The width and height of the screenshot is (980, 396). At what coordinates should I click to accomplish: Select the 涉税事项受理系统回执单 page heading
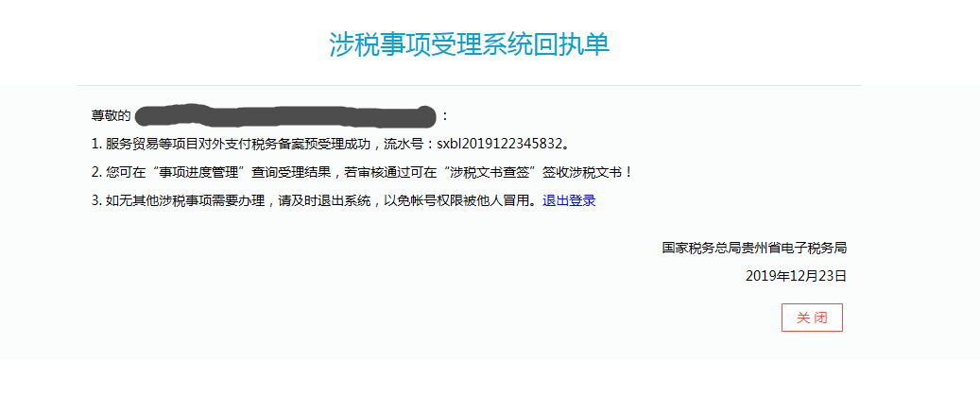(470, 43)
